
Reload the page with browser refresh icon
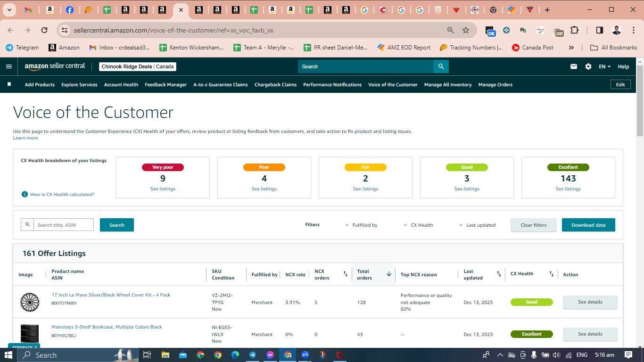(44, 30)
